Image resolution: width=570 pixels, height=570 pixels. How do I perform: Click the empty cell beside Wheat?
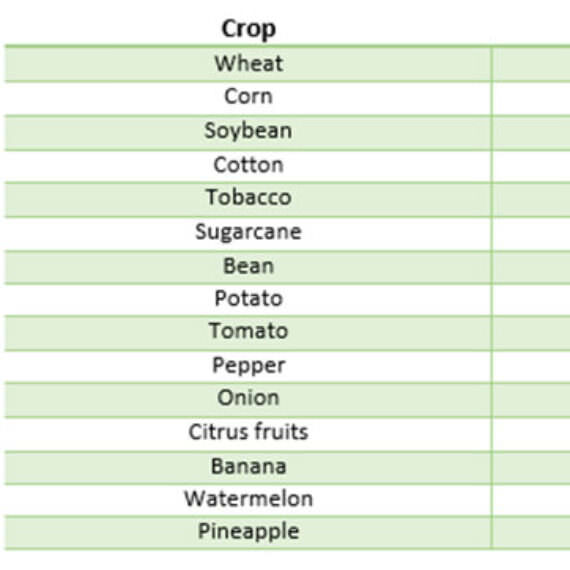pyautogui.click(x=531, y=64)
